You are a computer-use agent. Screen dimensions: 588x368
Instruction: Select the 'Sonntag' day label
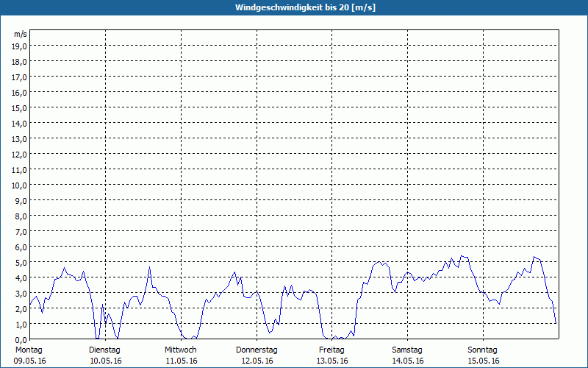(482, 350)
